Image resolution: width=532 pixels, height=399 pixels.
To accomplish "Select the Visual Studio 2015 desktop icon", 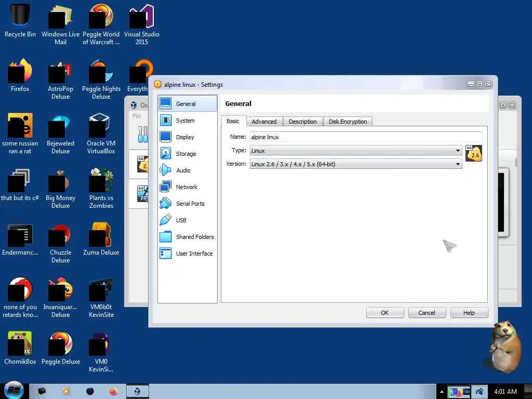I will [142, 24].
